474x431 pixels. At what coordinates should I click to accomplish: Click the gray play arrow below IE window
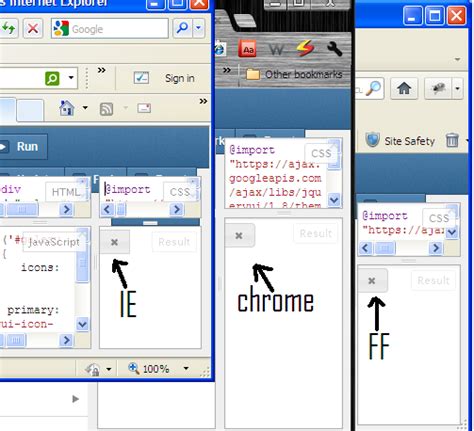(x=76, y=399)
